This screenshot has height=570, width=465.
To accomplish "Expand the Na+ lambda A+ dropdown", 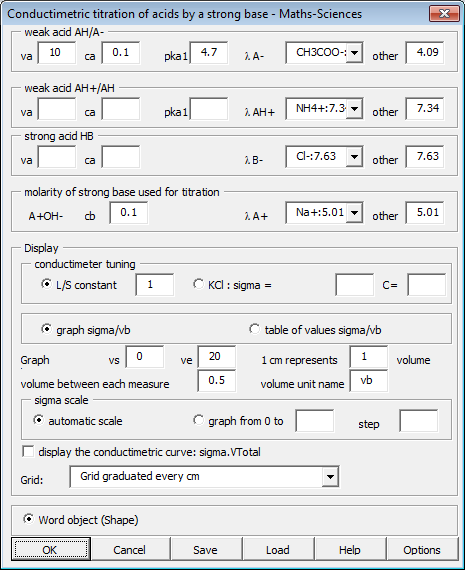I will 354,213.
